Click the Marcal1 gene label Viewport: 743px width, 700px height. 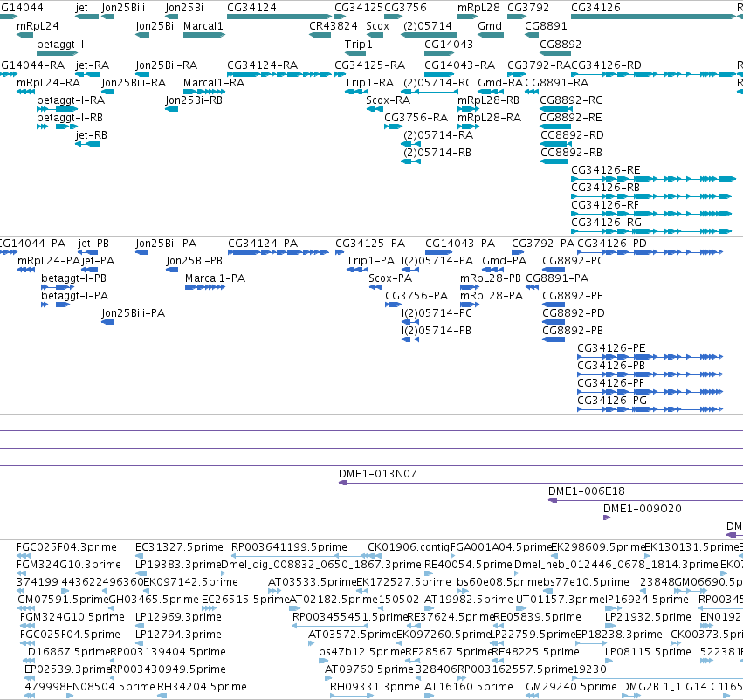[x=203, y=25]
